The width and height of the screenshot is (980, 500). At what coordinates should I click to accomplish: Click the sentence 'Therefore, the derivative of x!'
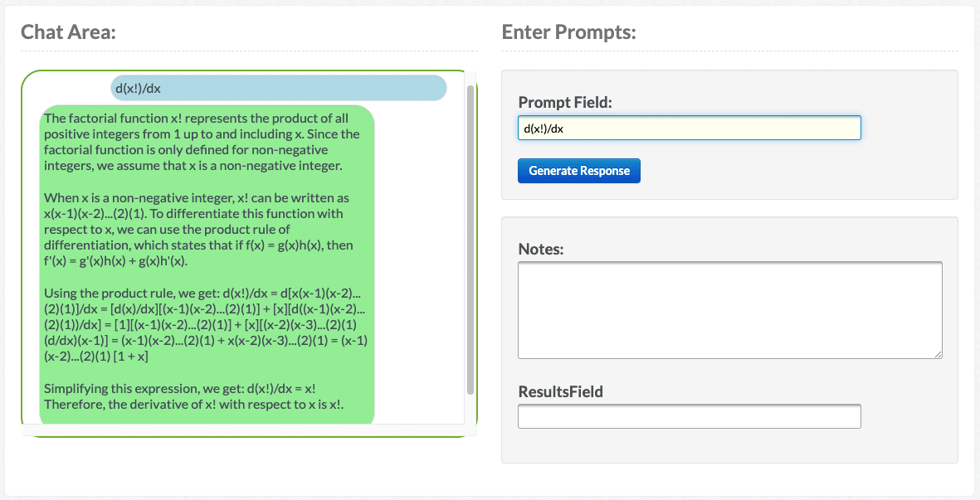[193, 404]
